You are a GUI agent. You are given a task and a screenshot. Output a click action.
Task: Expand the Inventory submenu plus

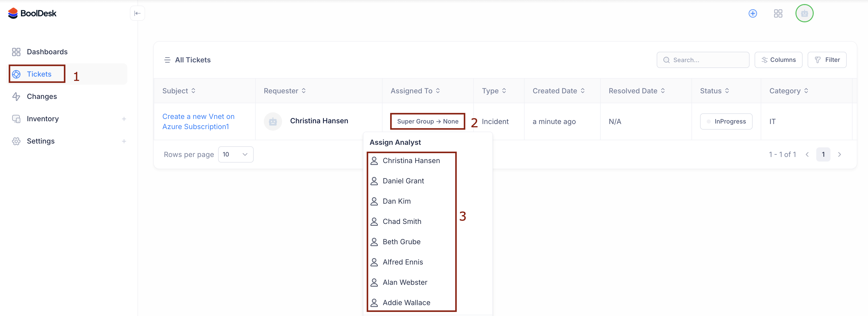click(x=124, y=119)
